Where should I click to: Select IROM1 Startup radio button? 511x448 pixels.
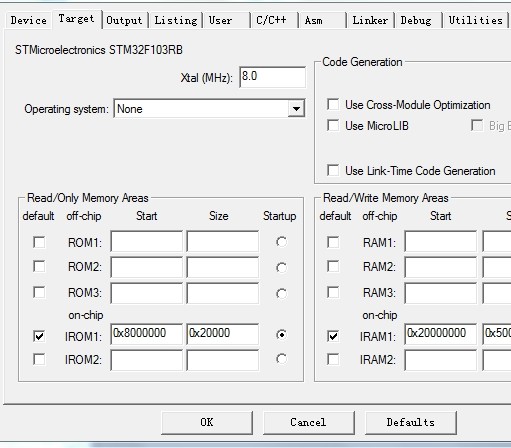pos(281,334)
